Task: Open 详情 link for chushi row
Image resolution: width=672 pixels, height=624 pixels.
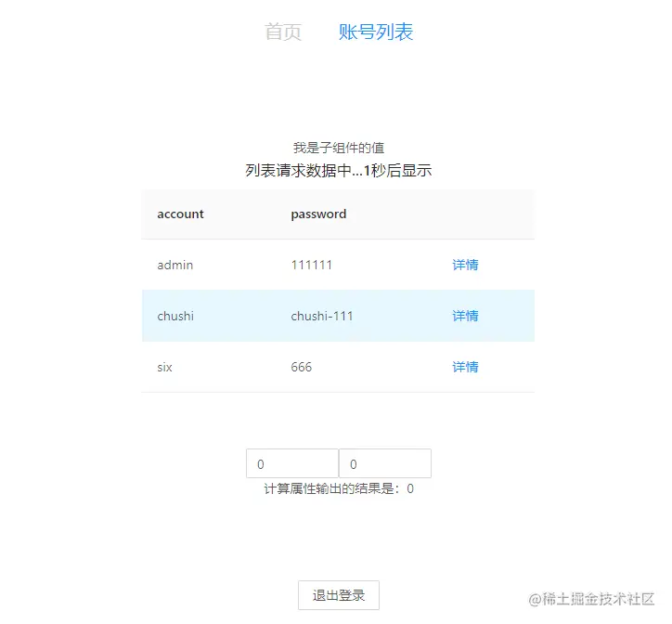Action: coord(465,316)
